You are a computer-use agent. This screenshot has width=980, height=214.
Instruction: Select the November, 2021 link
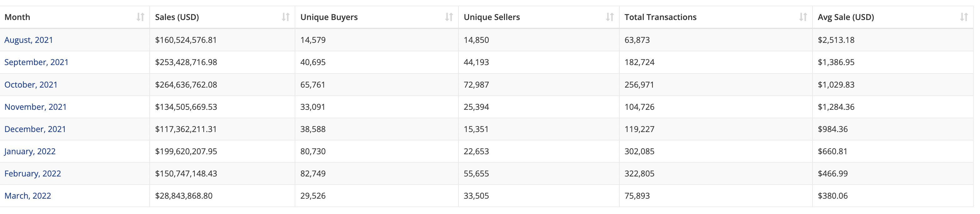point(35,107)
